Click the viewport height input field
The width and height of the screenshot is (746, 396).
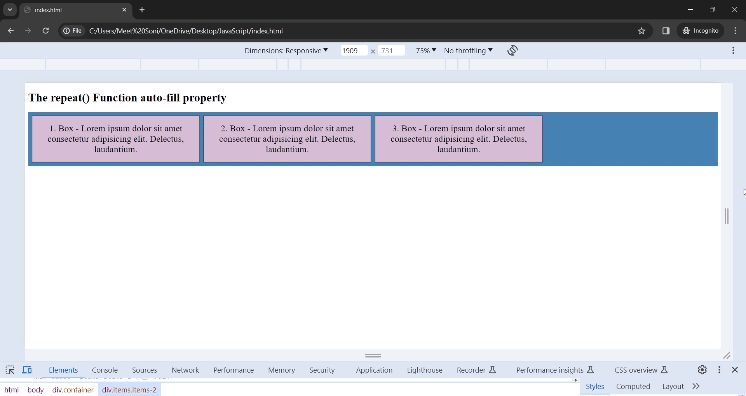pyautogui.click(x=391, y=50)
